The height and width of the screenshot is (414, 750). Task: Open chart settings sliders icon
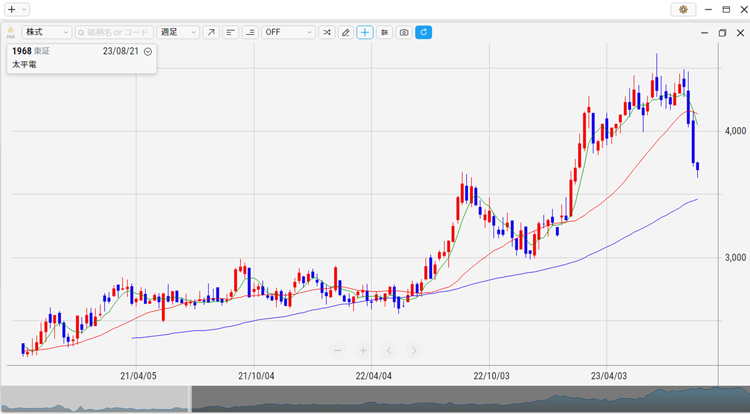385,32
